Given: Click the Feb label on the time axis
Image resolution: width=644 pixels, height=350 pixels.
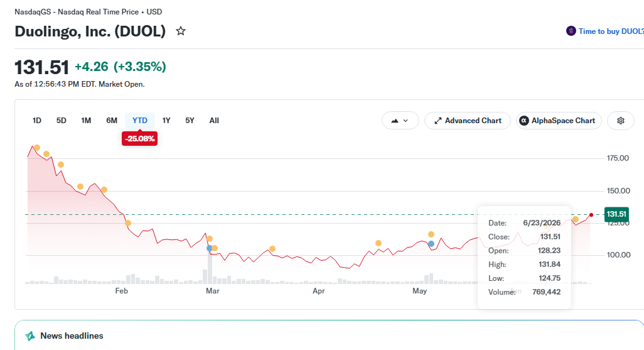Looking at the screenshot, I should 122,291.
